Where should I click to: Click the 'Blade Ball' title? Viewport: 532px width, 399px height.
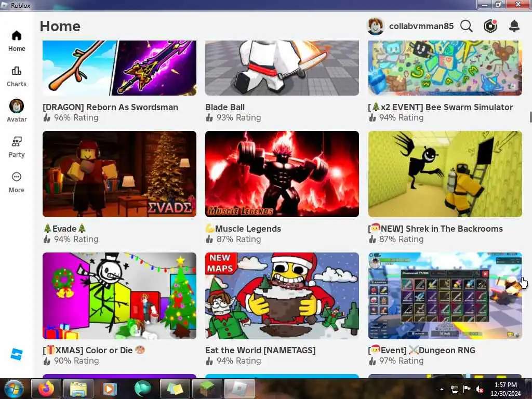(225, 107)
